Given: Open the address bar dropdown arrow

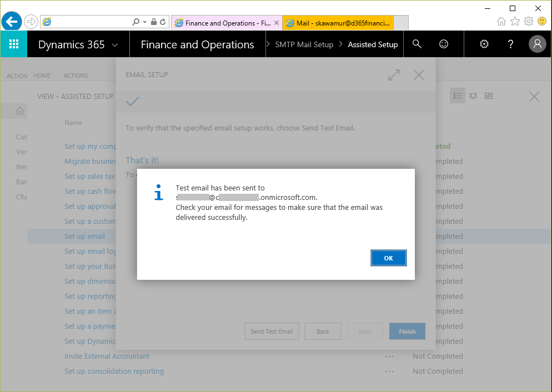Looking at the screenshot, I should (x=145, y=22).
